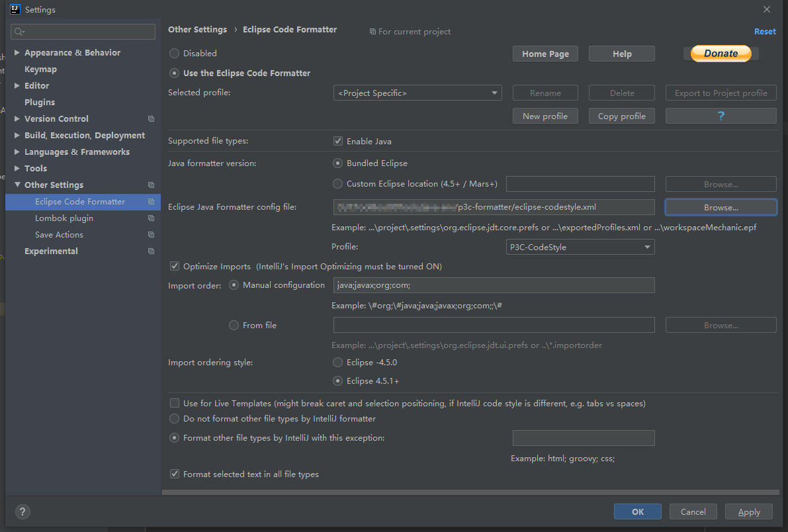Expand Languages & Frameworks node
The image size is (788, 532).
(x=17, y=152)
